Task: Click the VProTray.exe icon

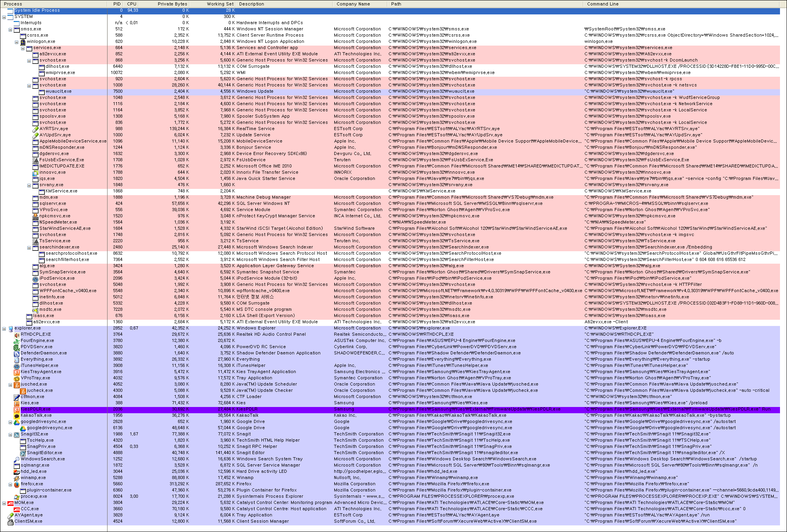Action: [x=17, y=378]
